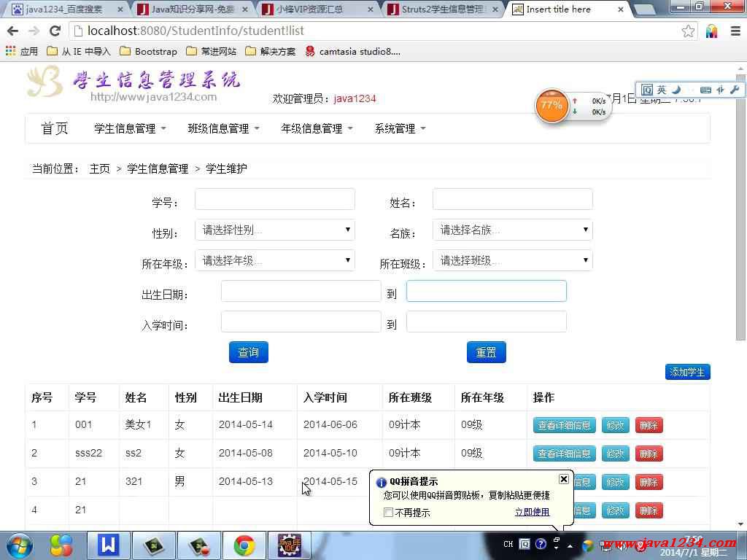Click the Chrome icon in the taskbar
Viewport: 747px width, 560px height.
pos(244,545)
